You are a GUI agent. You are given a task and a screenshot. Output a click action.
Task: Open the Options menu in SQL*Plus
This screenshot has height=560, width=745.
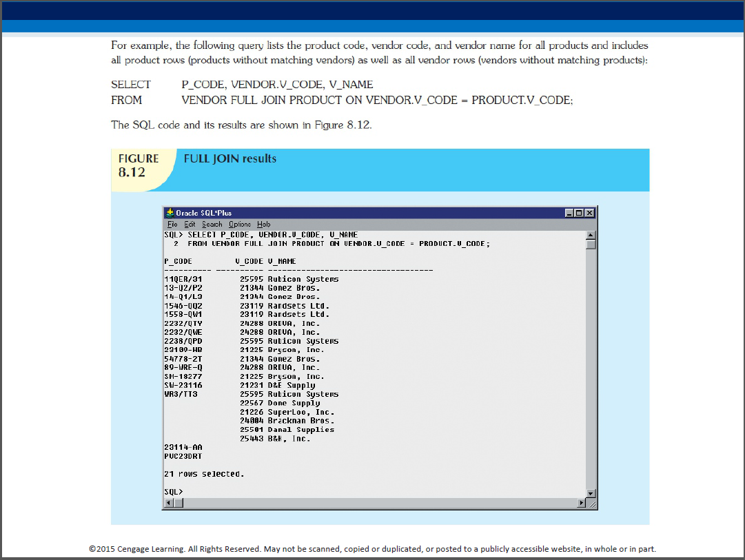tap(239, 224)
